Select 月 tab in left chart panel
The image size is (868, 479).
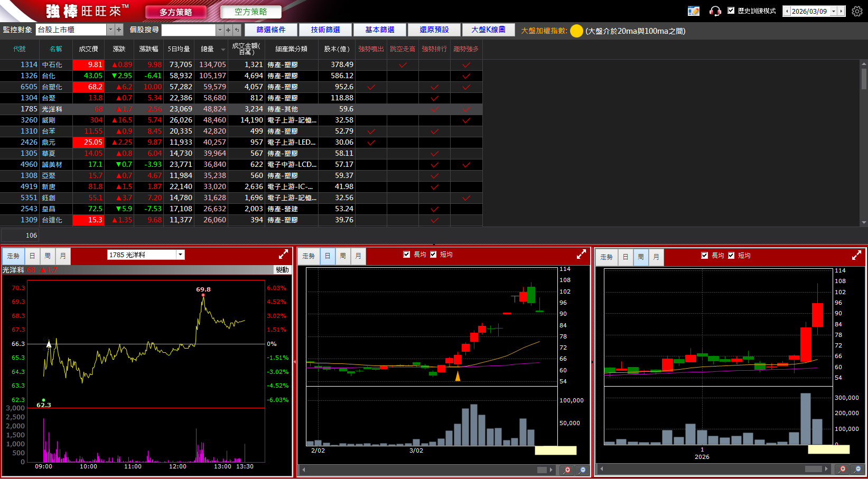point(63,256)
